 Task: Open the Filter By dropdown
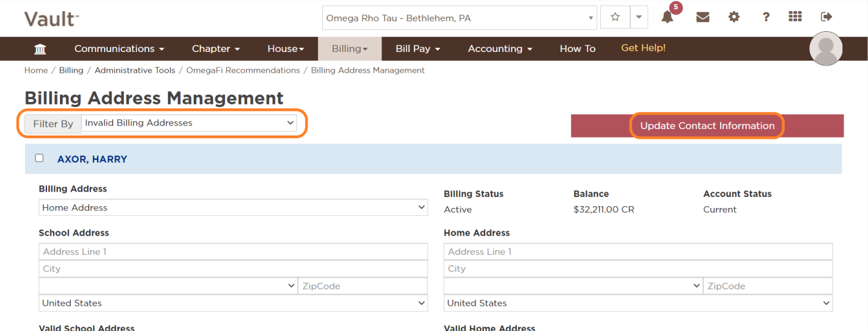pyautogui.click(x=189, y=123)
